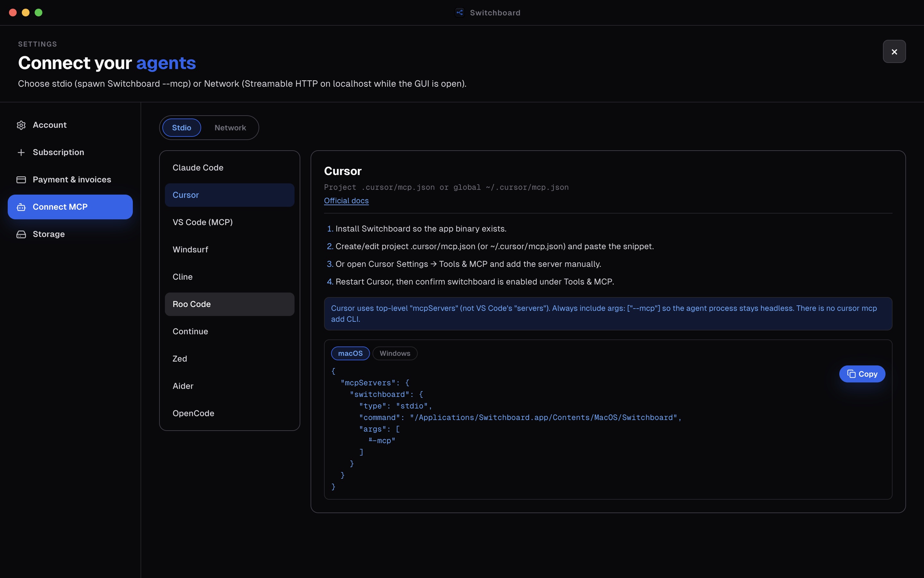This screenshot has width=924, height=578.
Task: Click the Cursor heading in details panel
Action: pyautogui.click(x=343, y=171)
